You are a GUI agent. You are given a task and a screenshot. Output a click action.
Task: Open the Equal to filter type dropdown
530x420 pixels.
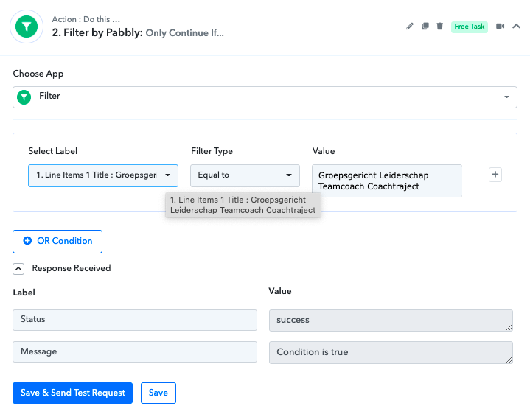pyautogui.click(x=245, y=175)
